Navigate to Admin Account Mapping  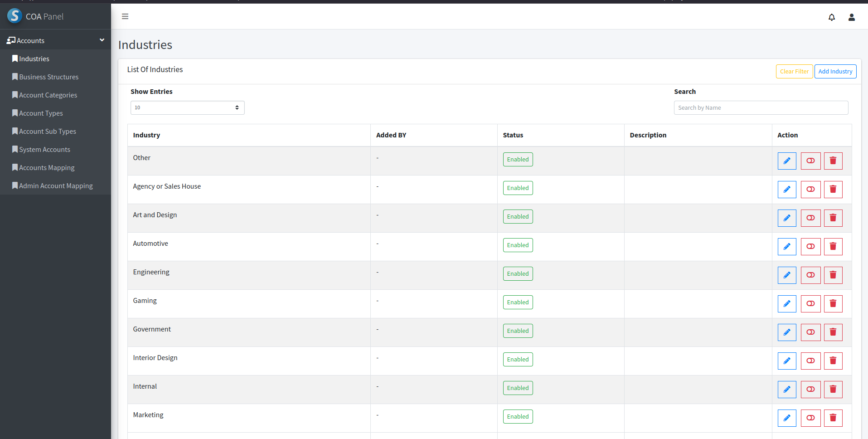(56, 186)
